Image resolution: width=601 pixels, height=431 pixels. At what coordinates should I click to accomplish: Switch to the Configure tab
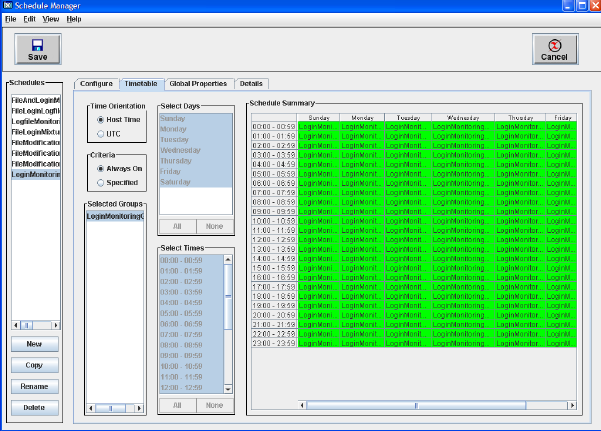click(97, 83)
